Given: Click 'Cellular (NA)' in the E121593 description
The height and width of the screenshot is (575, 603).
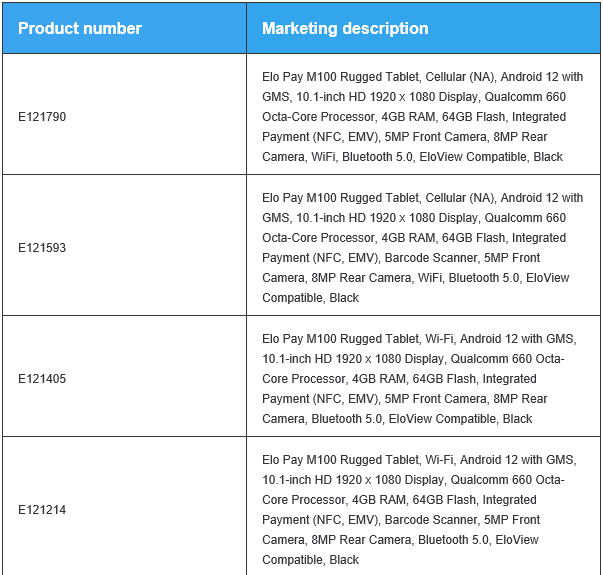Looking at the screenshot, I should point(460,198).
